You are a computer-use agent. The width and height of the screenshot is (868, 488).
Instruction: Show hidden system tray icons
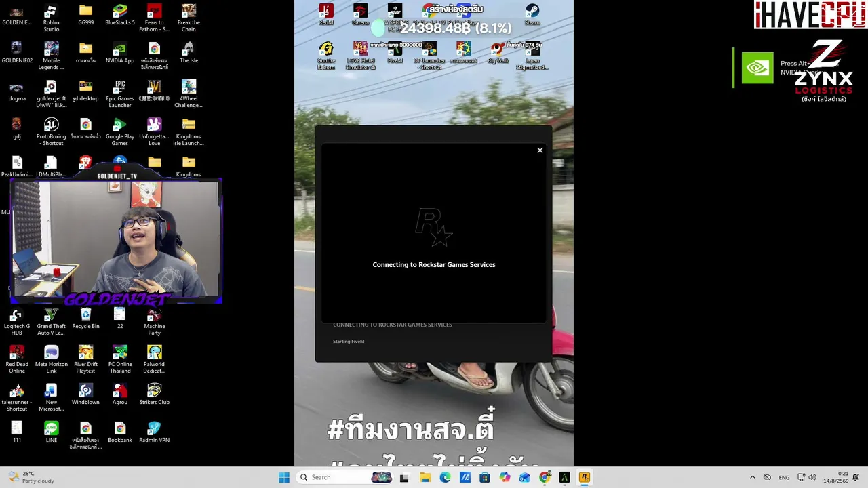click(752, 477)
